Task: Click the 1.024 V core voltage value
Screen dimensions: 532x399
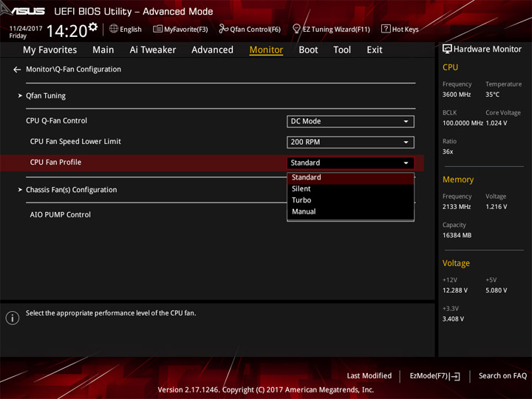Action: point(497,123)
